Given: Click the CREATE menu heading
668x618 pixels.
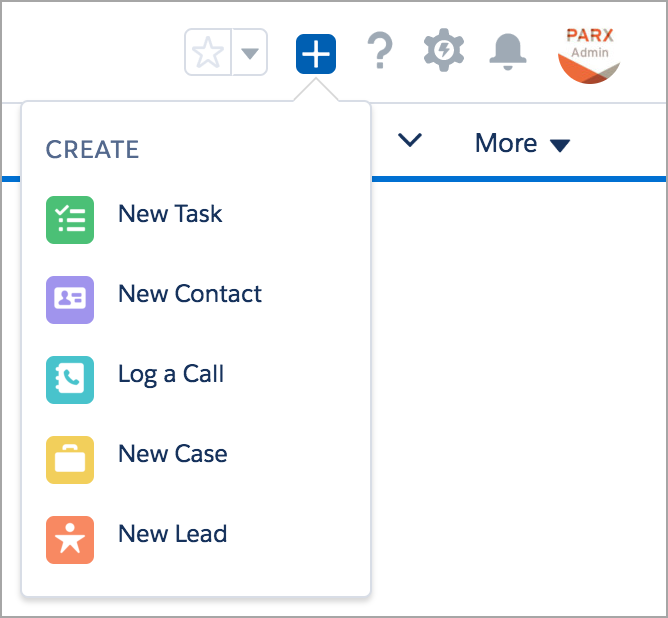Looking at the screenshot, I should coord(93,150).
